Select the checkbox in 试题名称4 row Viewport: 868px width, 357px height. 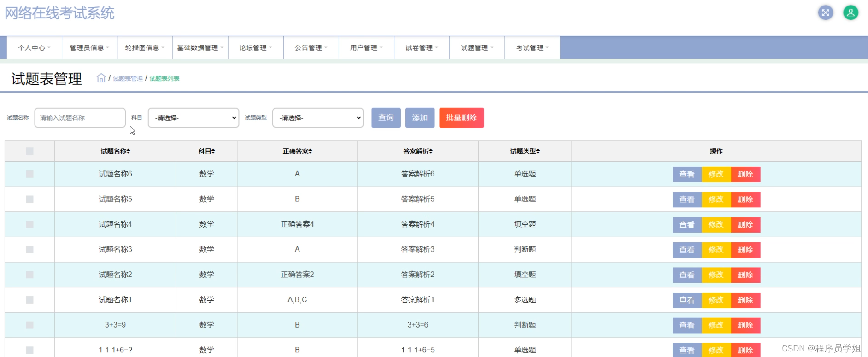tap(30, 224)
